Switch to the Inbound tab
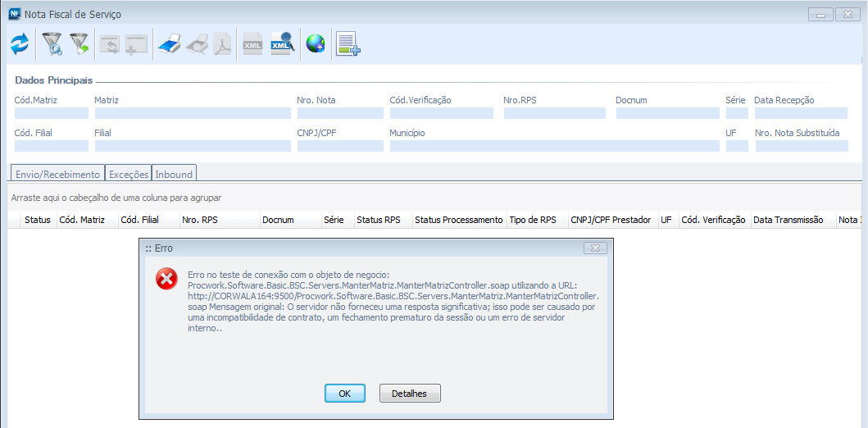This screenshot has width=868, height=428. point(174,174)
